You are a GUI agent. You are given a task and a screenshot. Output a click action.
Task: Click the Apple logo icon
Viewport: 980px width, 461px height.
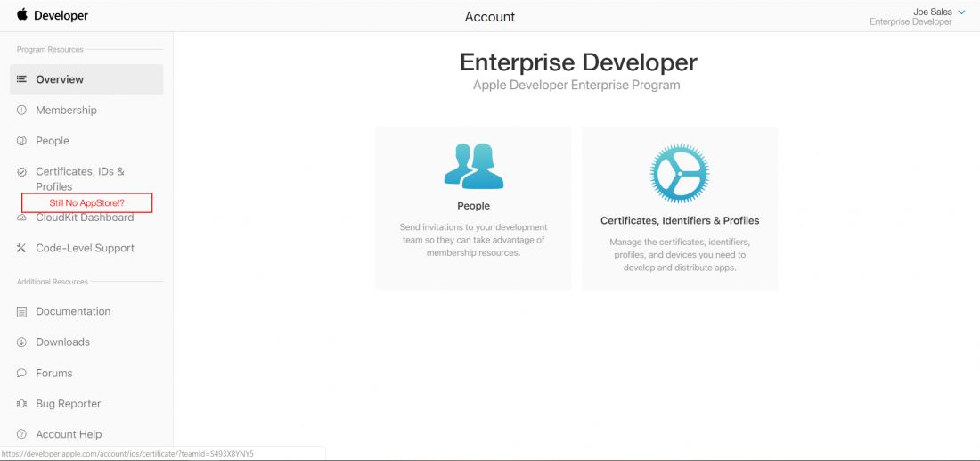(x=22, y=15)
